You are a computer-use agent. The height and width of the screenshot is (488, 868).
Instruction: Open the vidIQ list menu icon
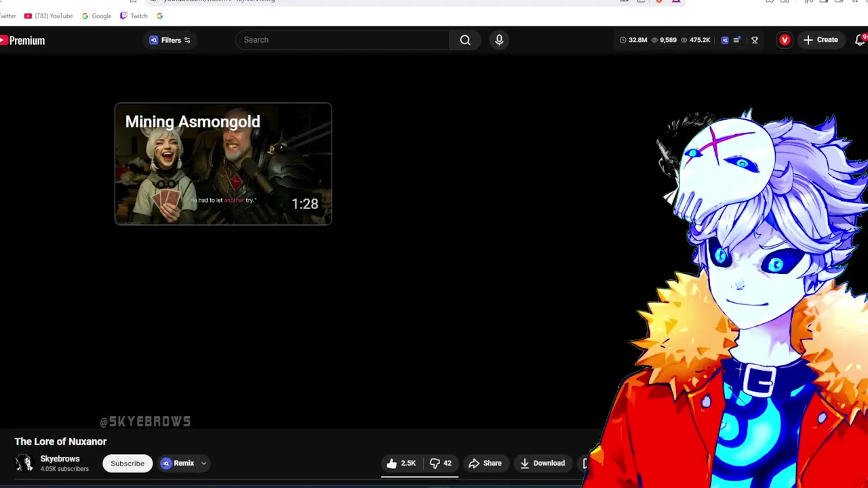point(737,40)
